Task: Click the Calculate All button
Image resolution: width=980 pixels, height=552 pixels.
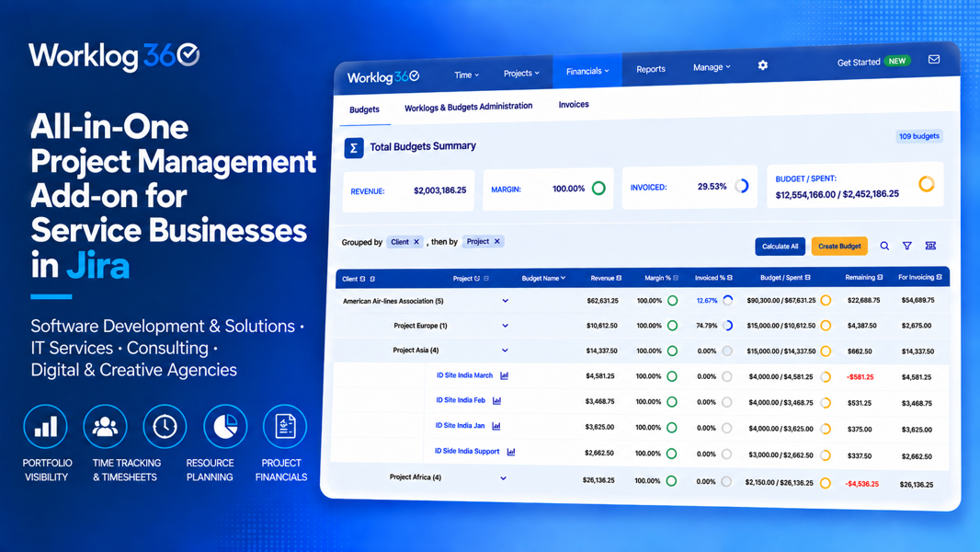Action: [780, 247]
